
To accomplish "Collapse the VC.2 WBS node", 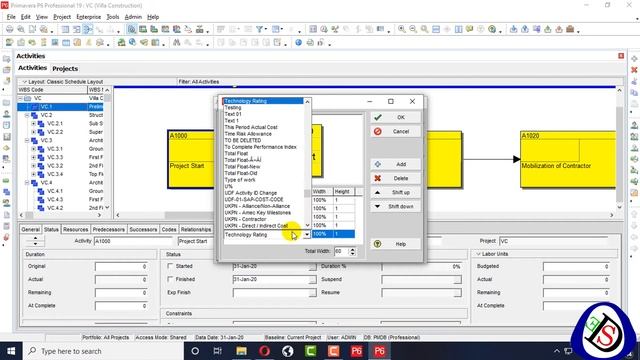I will (27, 115).
